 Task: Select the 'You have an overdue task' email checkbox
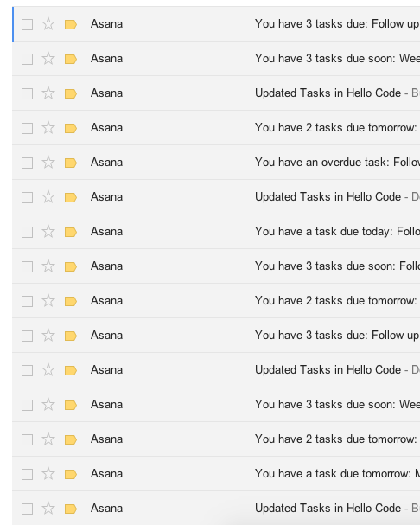point(27,163)
